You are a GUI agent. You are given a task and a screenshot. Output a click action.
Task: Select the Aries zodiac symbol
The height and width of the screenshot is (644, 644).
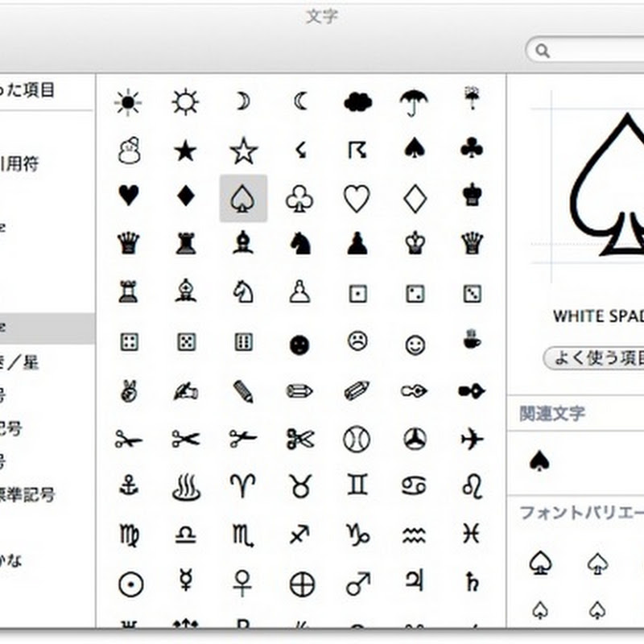point(243,485)
